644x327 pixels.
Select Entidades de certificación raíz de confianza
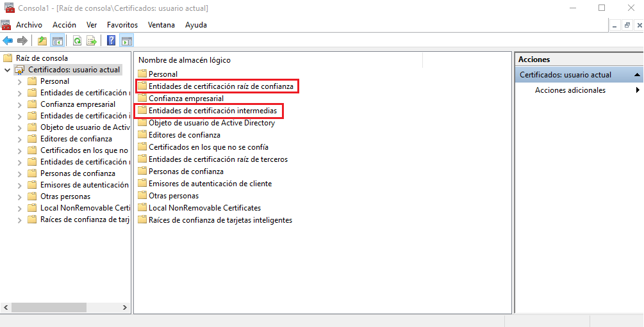220,86
